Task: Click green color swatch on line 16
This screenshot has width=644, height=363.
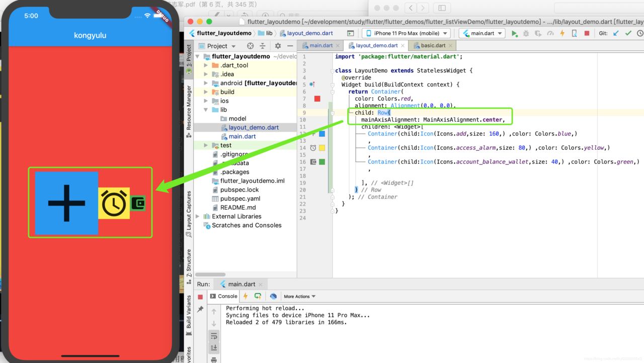Action: pyautogui.click(x=322, y=162)
